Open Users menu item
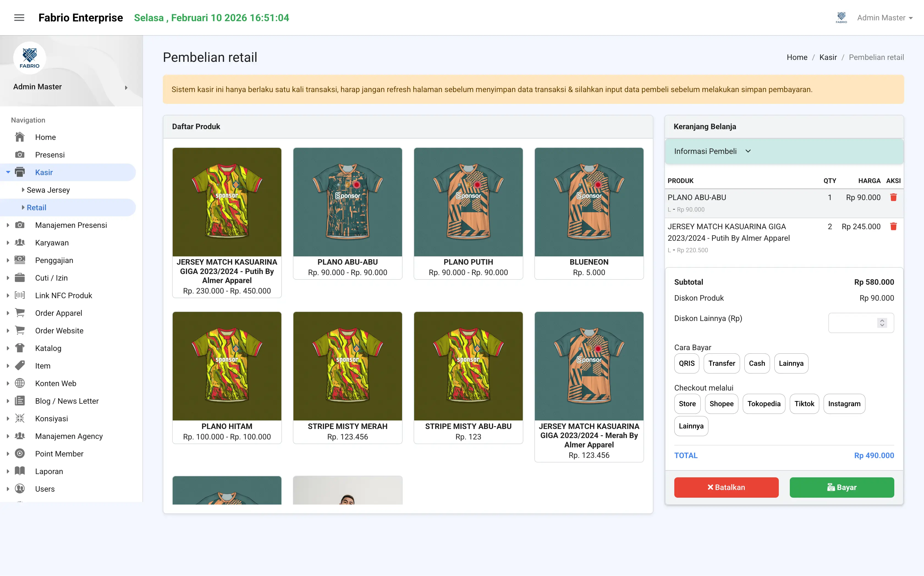This screenshot has width=924, height=576. 45,489
